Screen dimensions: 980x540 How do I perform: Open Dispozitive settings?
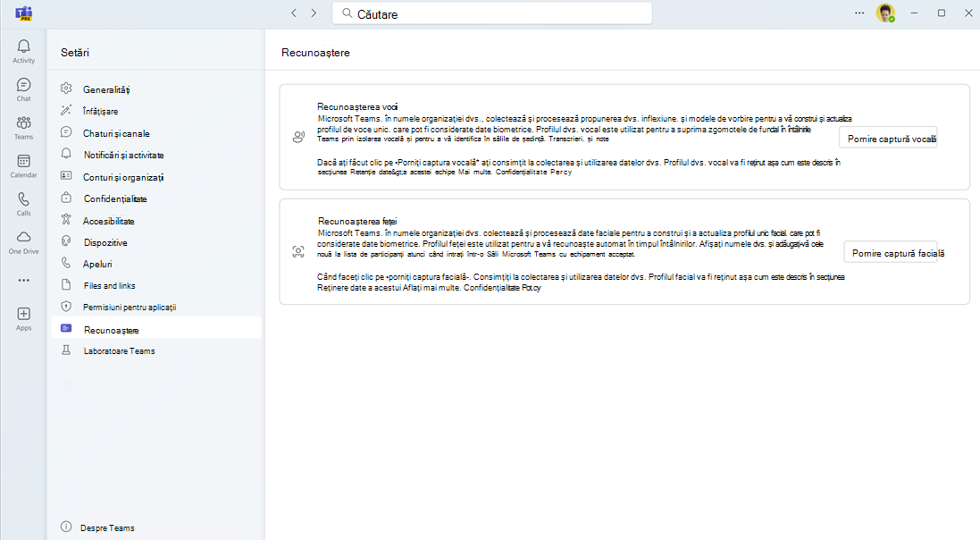156,242
